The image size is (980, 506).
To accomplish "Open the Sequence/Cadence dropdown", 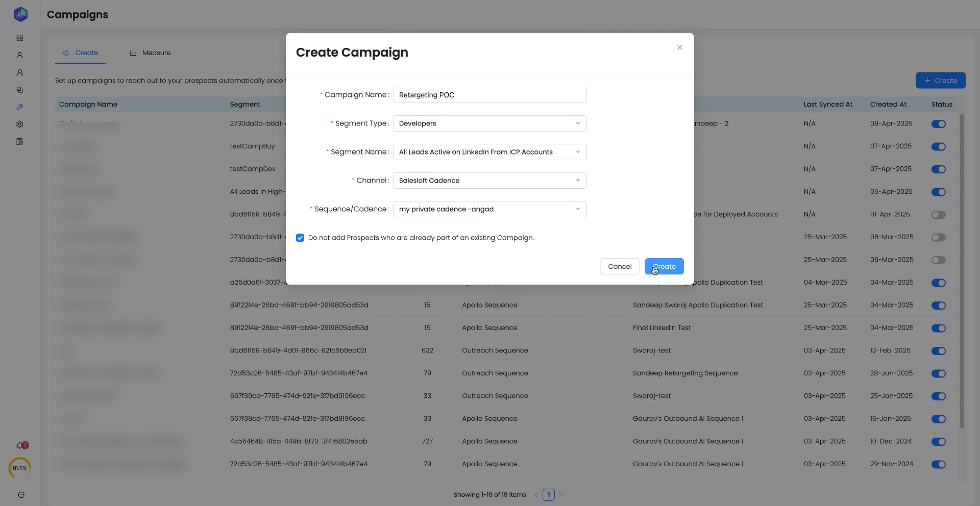I will [489, 209].
